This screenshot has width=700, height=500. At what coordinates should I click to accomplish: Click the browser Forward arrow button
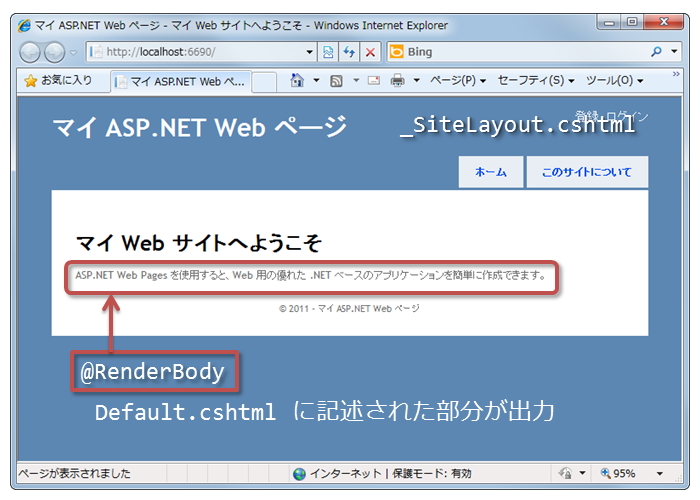[x=54, y=53]
